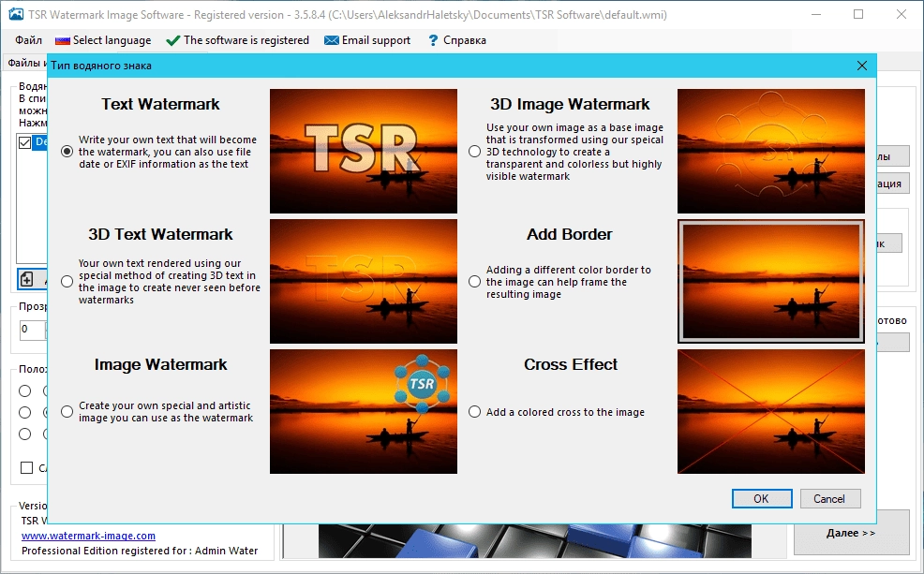Toggle the checked watermark list item checkbox
Image resolution: width=924 pixels, height=574 pixels.
click(x=24, y=142)
